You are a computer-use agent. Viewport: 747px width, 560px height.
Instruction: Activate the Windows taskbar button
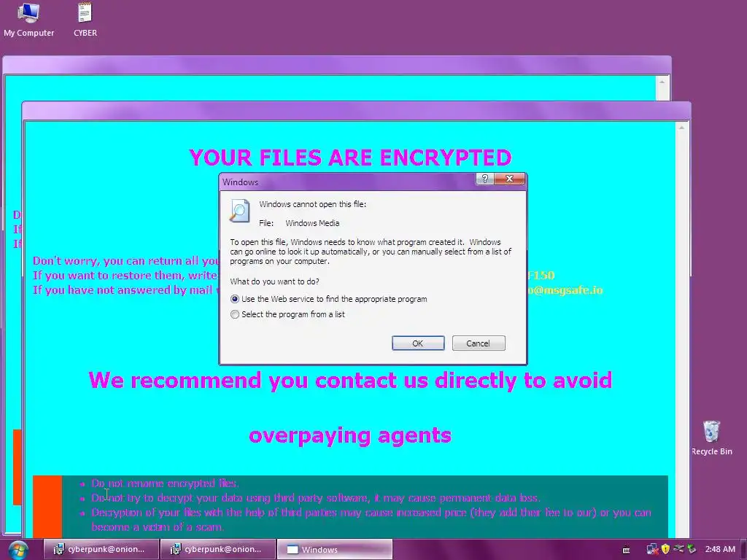pos(335,550)
